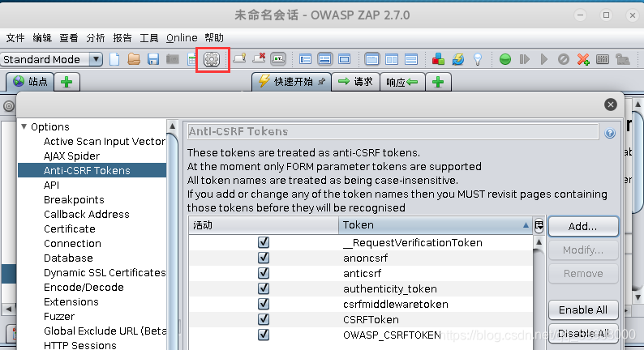Uncheck the anticsrf token checkbox
This screenshot has height=350, width=644.
pos(264,273)
